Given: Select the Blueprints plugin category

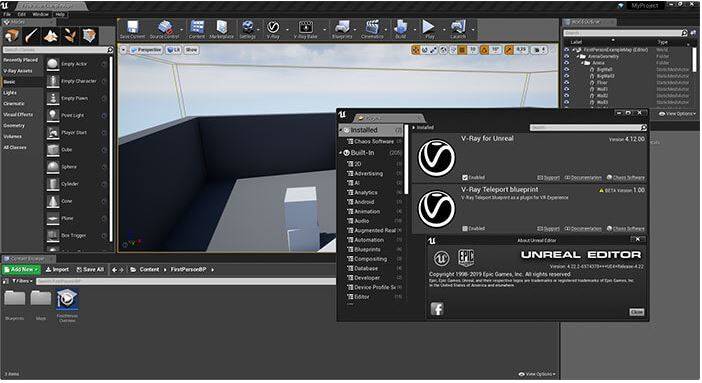Looking at the screenshot, I should [367, 250].
